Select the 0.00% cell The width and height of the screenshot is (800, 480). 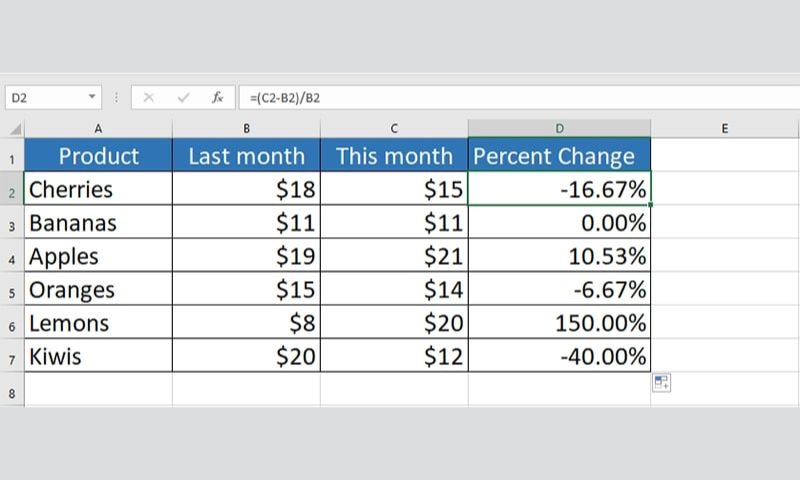coord(559,222)
